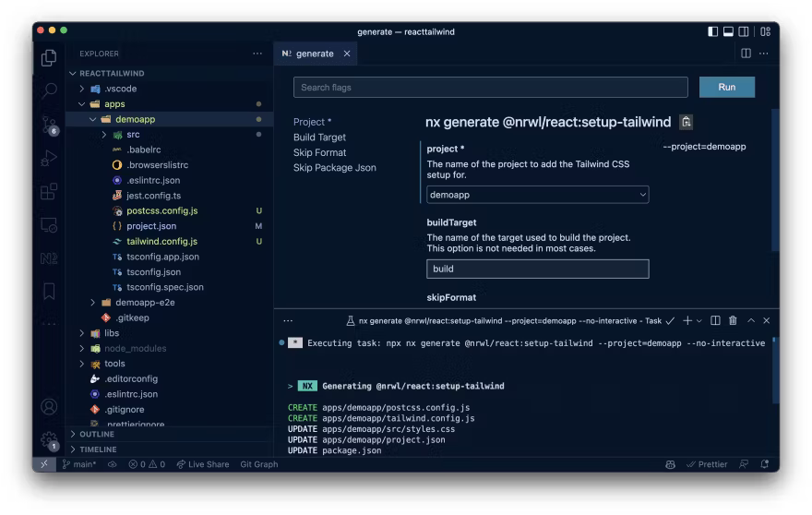Click the cloud sync icon in status bar

[x=112, y=464]
